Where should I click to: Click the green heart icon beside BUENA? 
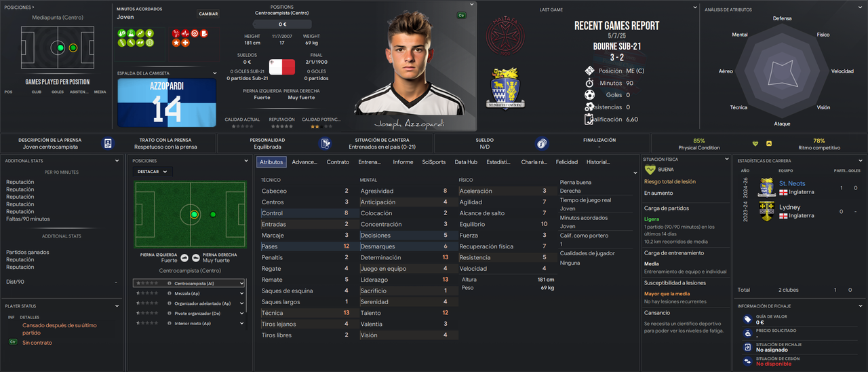[650, 170]
